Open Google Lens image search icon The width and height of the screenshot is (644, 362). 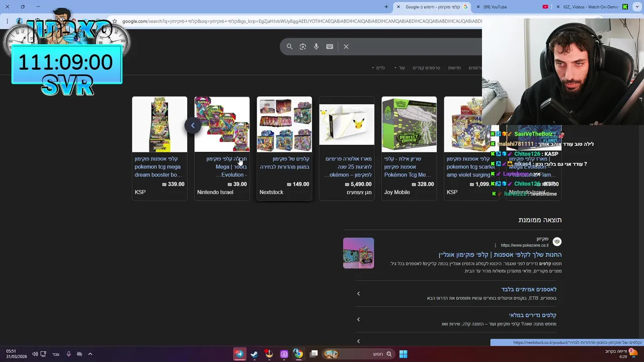pyautogui.click(x=303, y=46)
